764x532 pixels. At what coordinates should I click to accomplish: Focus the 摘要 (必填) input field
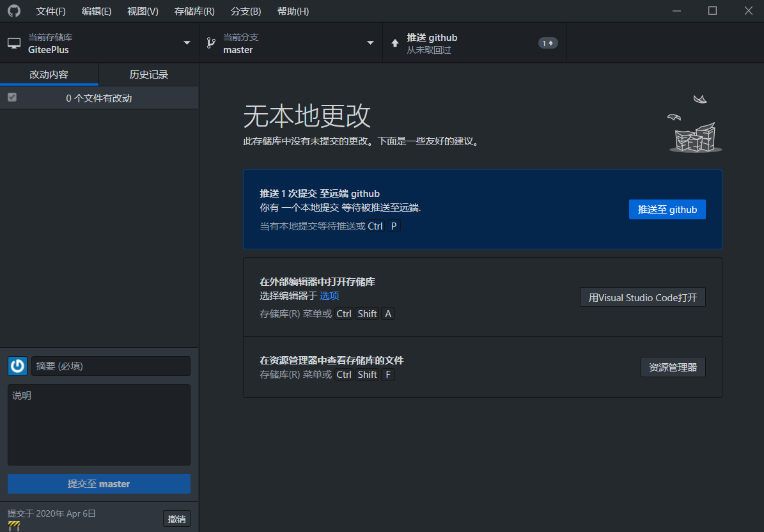(x=111, y=366)
